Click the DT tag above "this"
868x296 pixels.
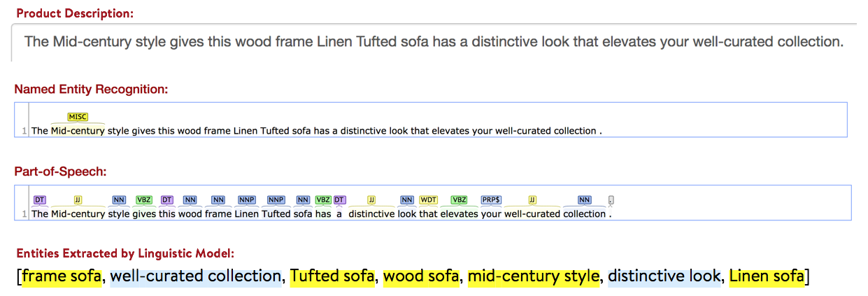pyautogui.click(x=167, y=200)
